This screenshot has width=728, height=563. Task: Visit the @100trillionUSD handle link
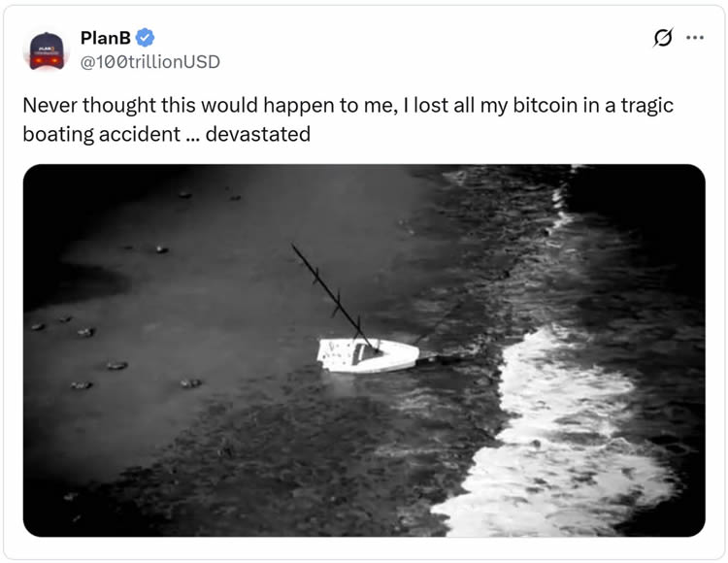[x=149, y=62]
